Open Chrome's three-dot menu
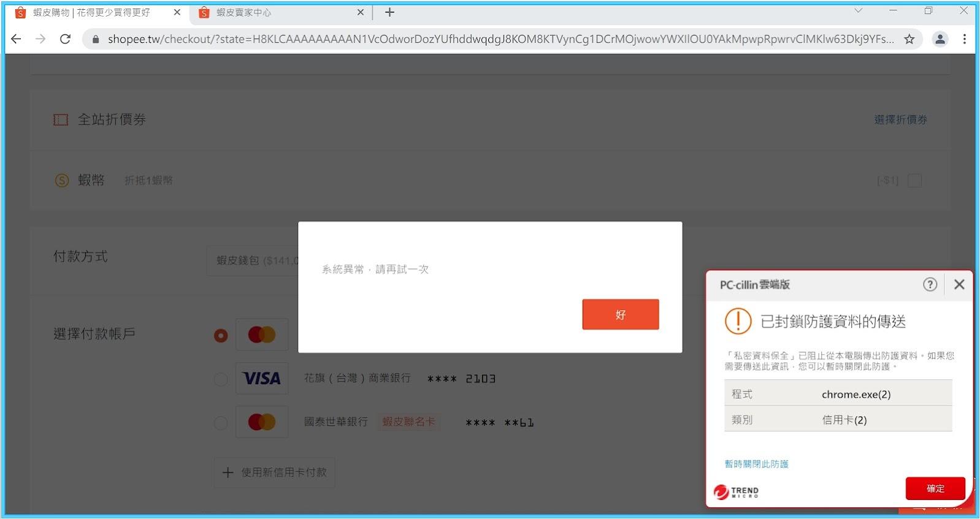Image resolution: width=980 pixels, height=519 pixels. [965, 39]
